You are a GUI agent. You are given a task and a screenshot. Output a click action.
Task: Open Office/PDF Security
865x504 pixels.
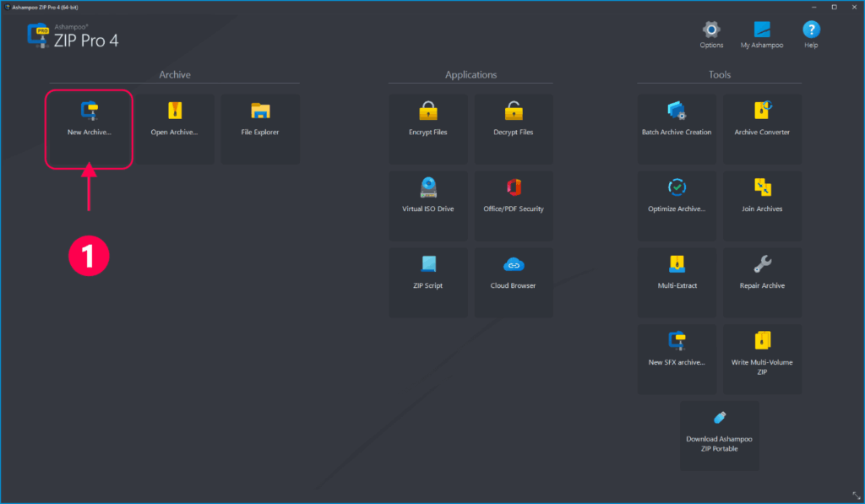pos(514,206)
